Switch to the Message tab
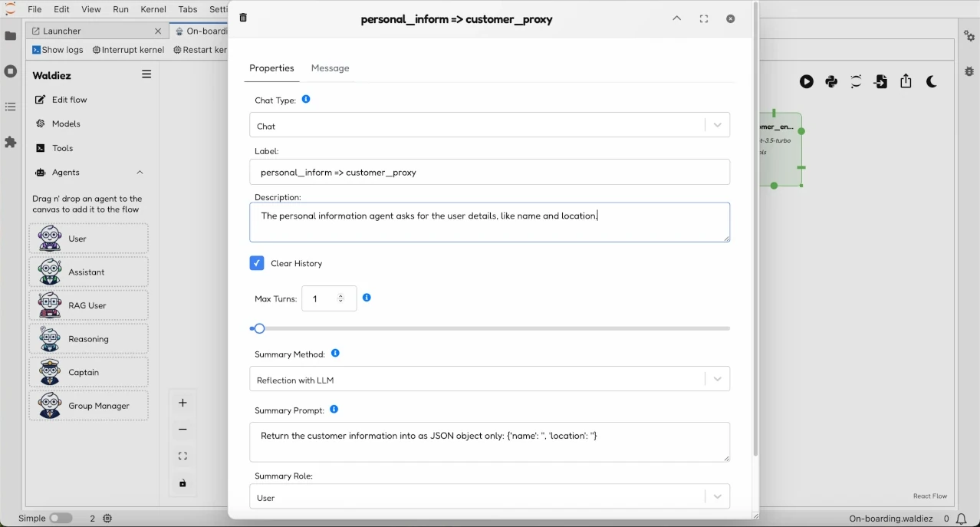Screen dimensions: 980x527 coord(330,68)
